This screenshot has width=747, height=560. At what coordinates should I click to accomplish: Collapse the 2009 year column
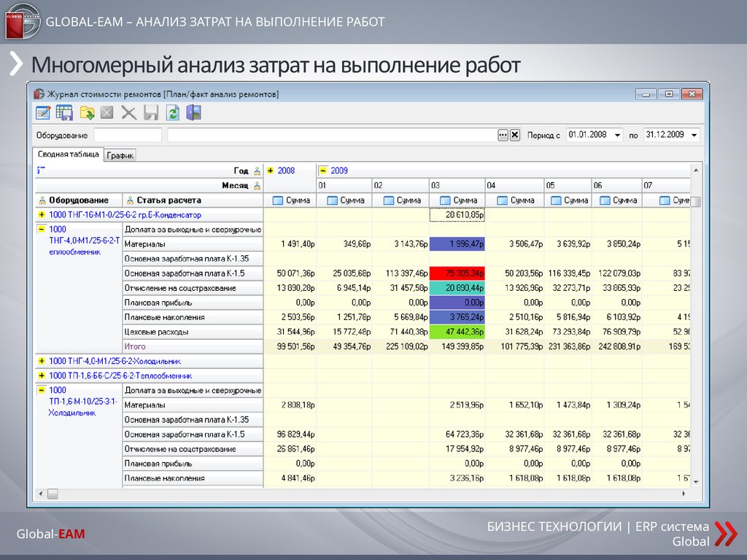322,171
